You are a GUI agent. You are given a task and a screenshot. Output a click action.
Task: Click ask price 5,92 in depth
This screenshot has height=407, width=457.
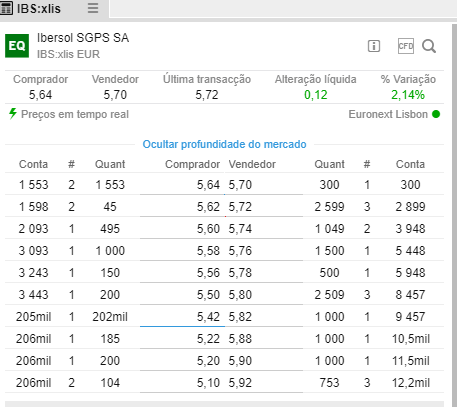240,383
